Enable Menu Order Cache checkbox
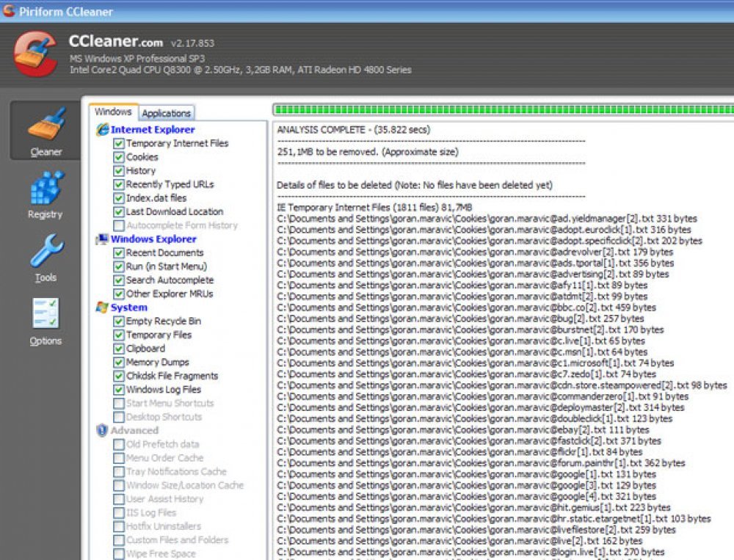 pos(119,458)
